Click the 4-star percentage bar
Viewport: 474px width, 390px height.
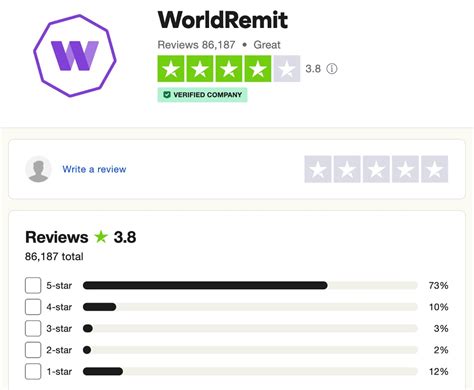(x=250, y=307)
